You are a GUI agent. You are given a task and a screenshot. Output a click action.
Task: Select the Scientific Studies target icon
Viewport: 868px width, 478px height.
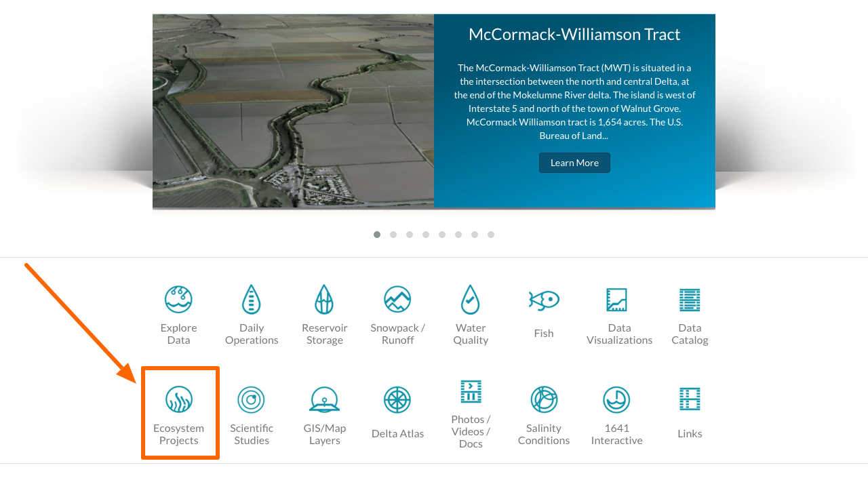pos(252,399)
